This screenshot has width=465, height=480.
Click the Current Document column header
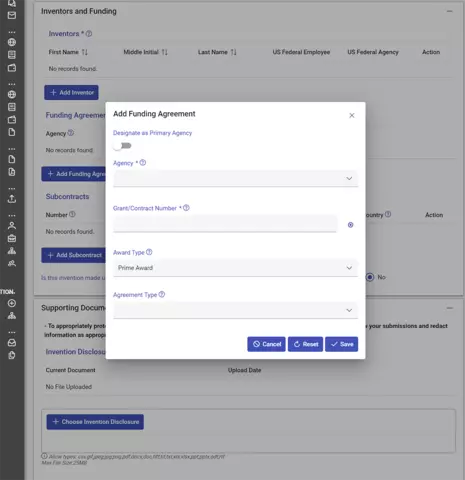coord(70,370)
